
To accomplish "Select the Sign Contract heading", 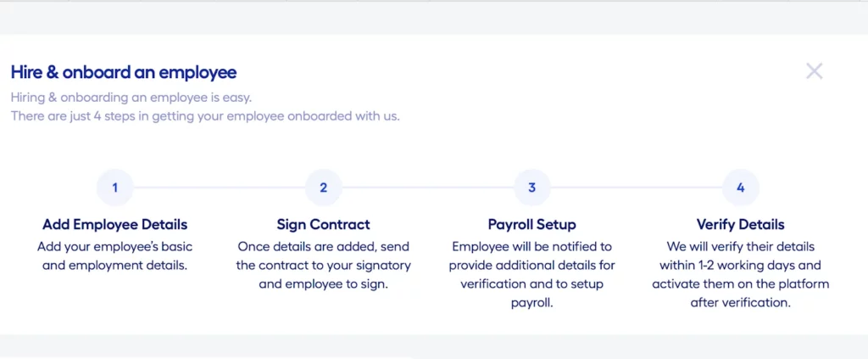I will pyautogui.click(x=323, y=224).
